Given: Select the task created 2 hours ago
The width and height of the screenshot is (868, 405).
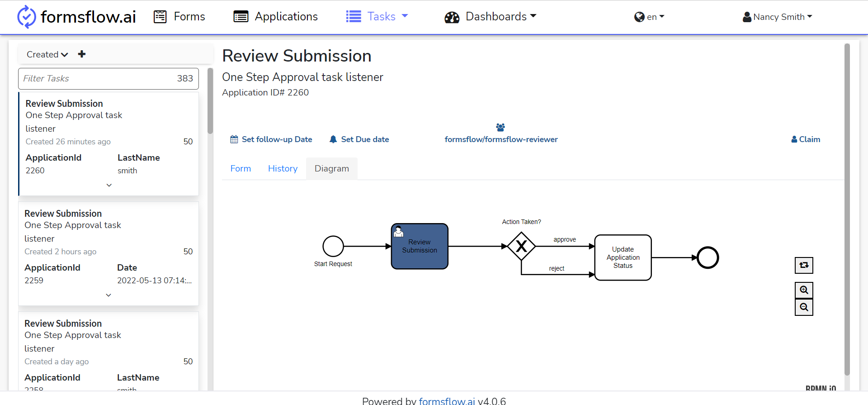Looking at the screenshot, I should tap(108, 254).
